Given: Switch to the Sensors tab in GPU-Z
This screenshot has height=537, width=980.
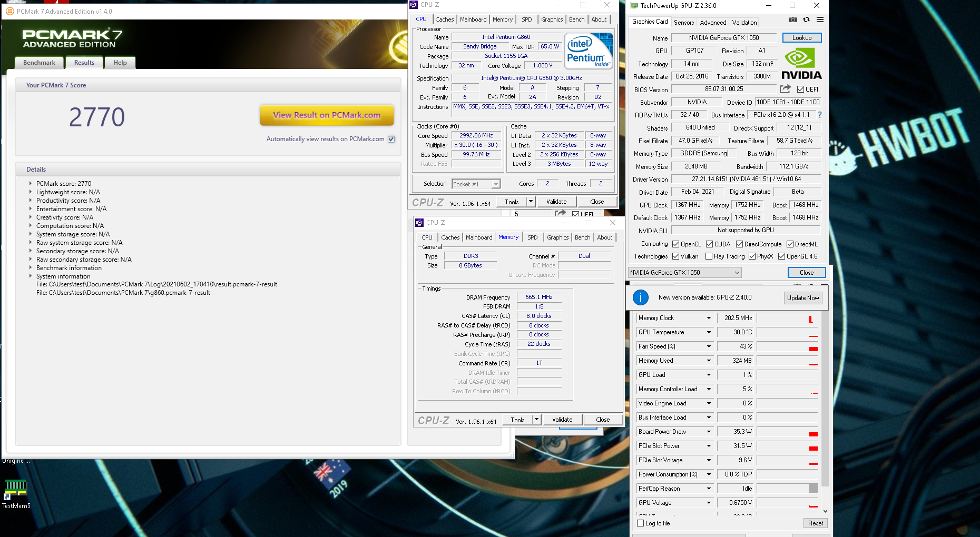Looking at the screenshot, I should [684, 23].
